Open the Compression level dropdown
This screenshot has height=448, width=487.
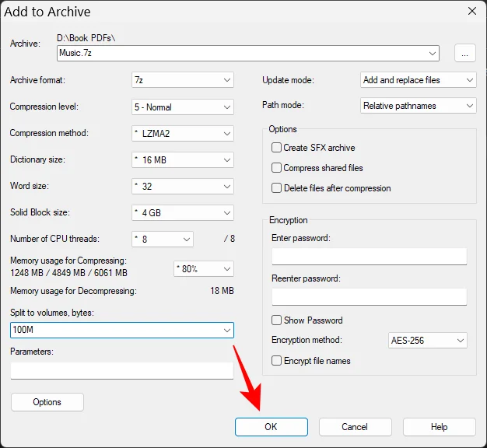coord(183,107)
